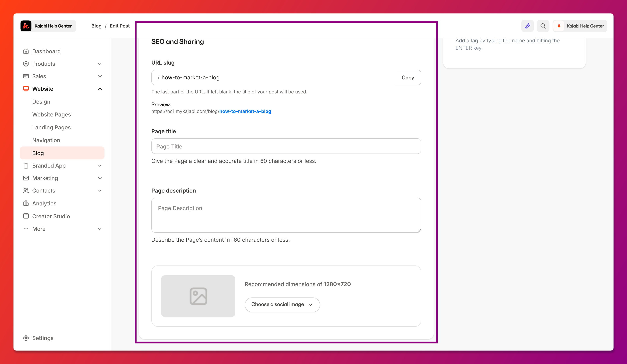Expand the Branded App chevron

100,165
